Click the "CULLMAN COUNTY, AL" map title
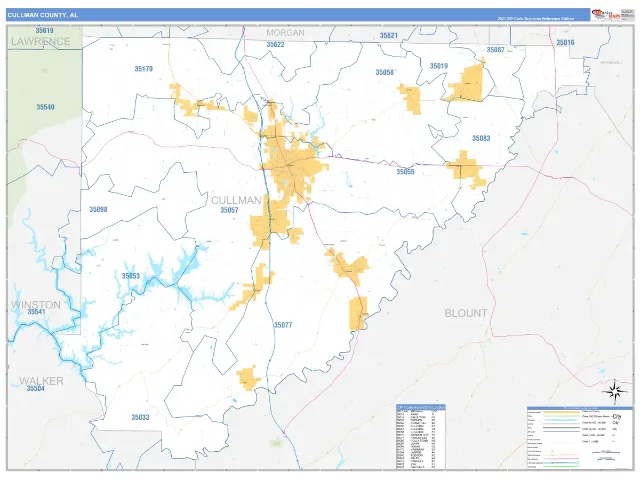640x480 pixels. click(42, 15)
